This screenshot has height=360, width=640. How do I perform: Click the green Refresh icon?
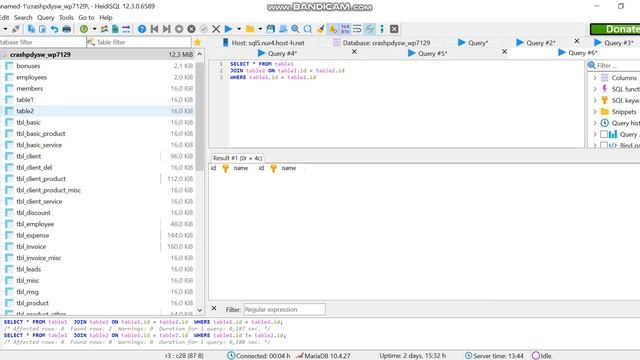pyautogui.click(x=84, y=29)
